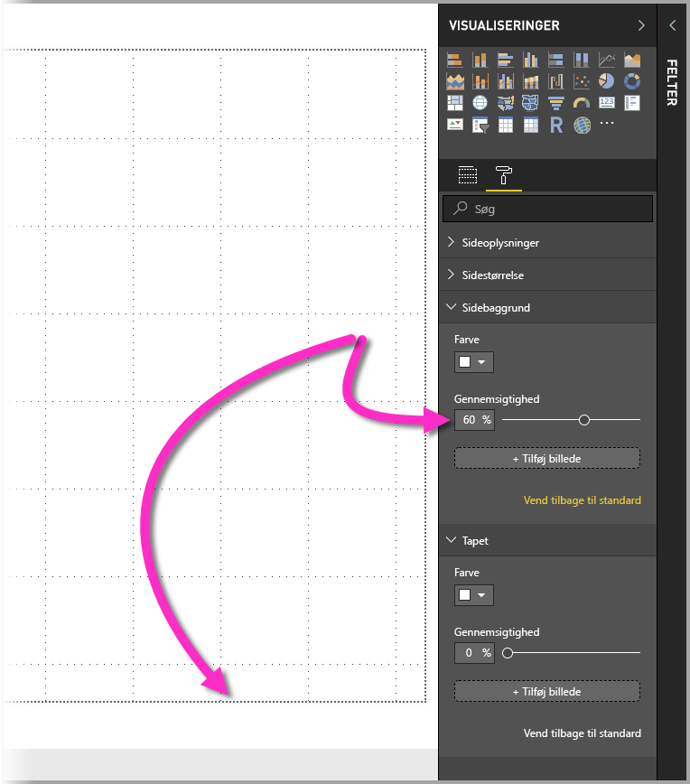Click Tapet's Vend tilbage til standard link
Viewport: 690px width, 784px height.
click(x=582, y=733)
